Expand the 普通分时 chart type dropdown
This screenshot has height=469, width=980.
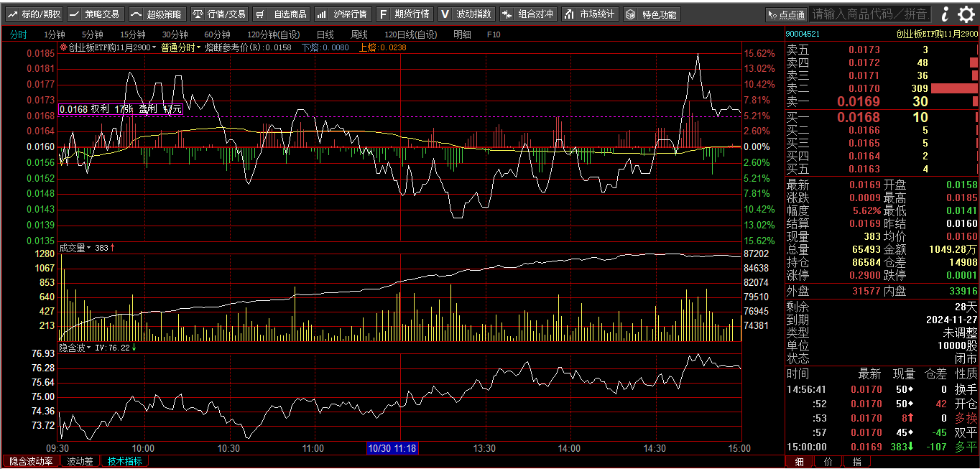[180, 47]
